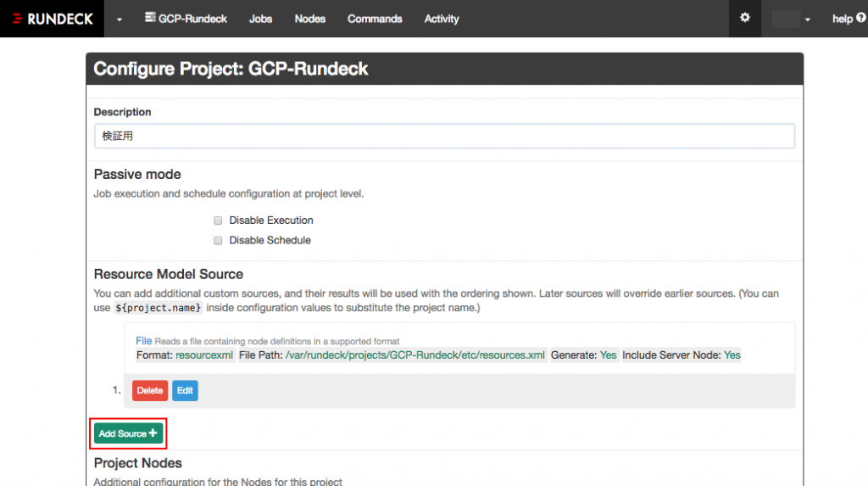The height and width of the screenshot is (486, 868).
Task: Open the Nodes page
Action: (309, 19)
